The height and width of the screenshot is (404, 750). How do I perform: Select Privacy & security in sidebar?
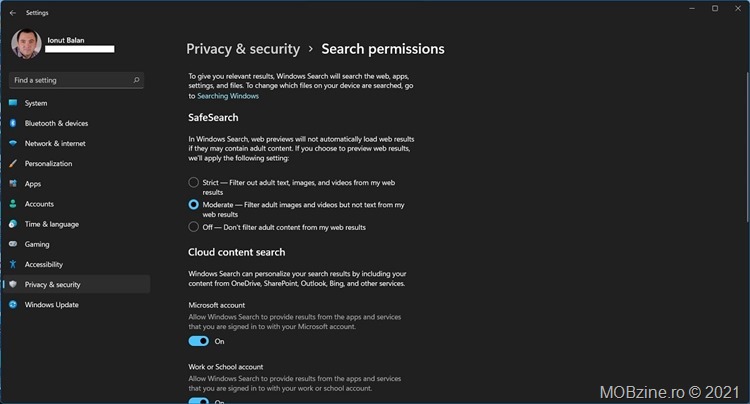[77, 284]
